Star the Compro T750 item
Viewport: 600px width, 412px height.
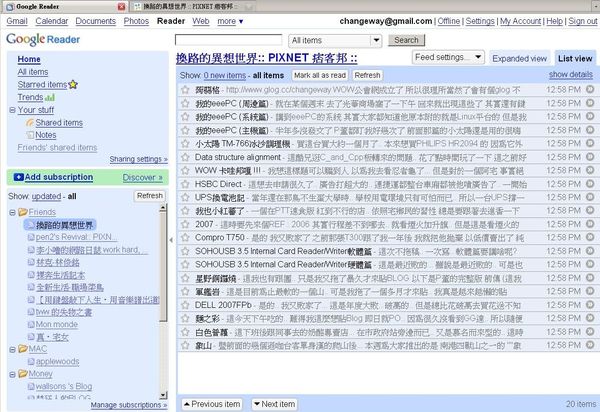click(186, 238)
